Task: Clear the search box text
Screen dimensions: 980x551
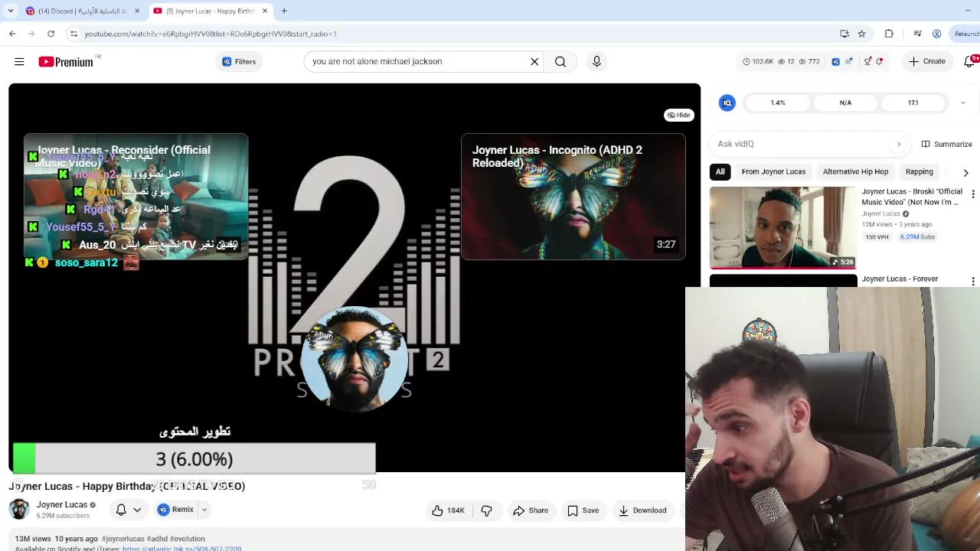Action: [534, 61]
